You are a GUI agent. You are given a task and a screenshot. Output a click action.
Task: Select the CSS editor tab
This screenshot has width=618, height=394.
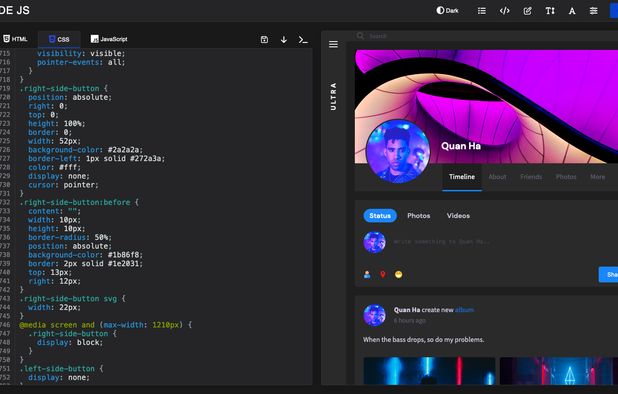59,39
